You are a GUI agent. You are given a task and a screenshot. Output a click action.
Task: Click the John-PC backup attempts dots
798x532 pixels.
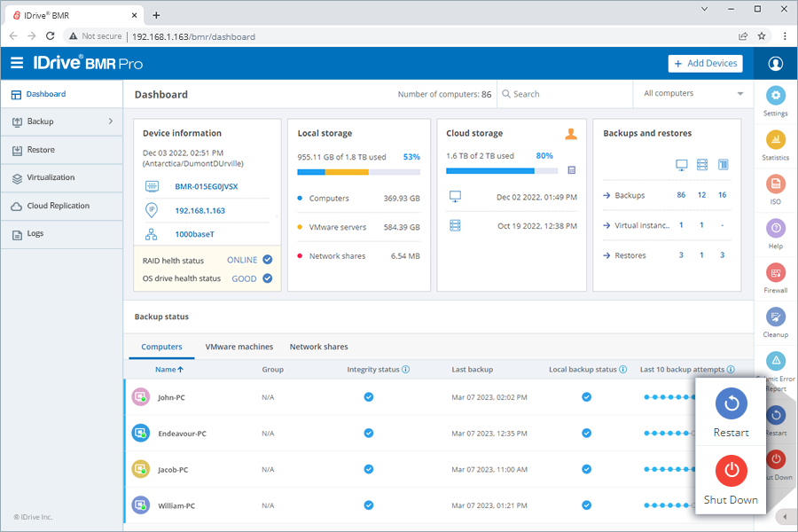pos(669,397)
